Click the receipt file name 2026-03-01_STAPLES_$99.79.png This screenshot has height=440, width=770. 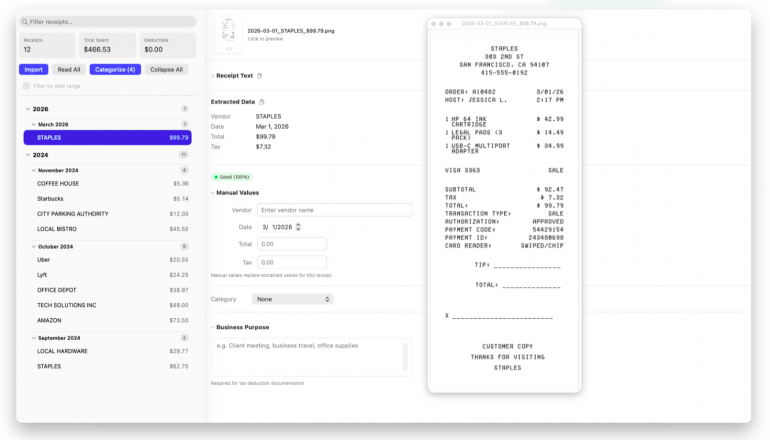click(291, 30)
